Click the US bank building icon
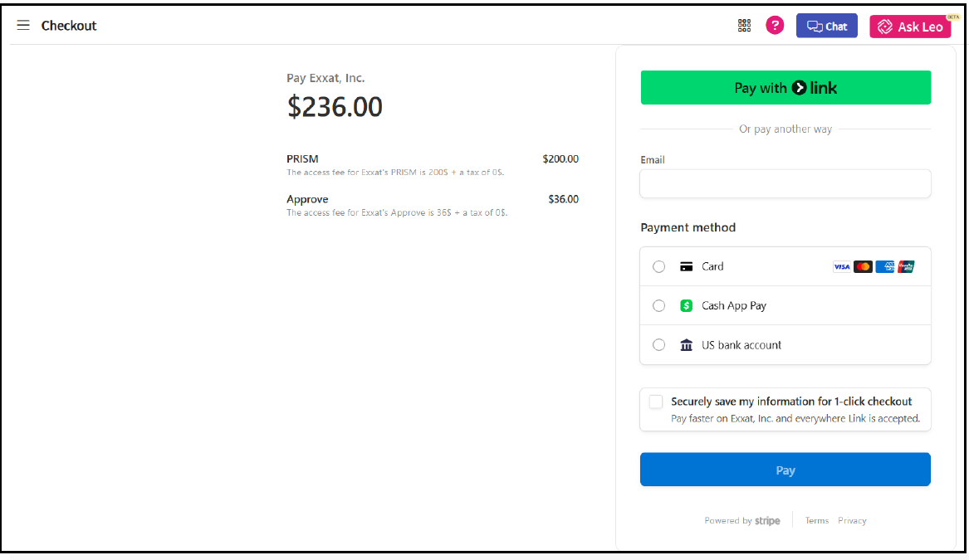Viewport: 969px width, 560px height. (686, 345)
